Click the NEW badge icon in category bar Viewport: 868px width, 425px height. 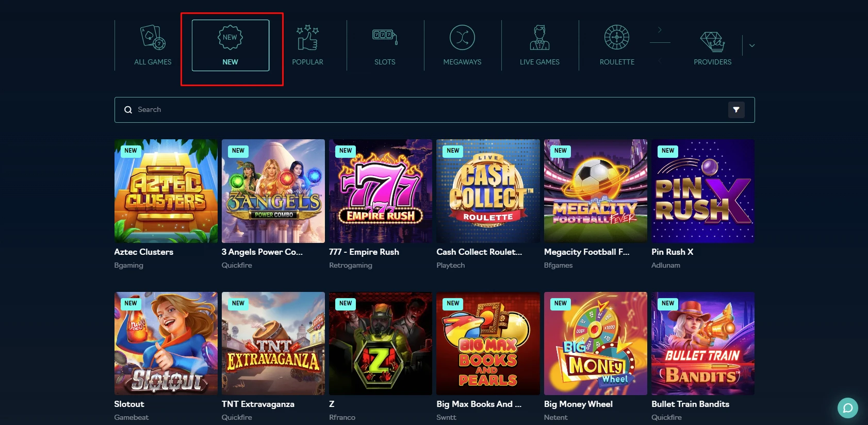[x=230, y=37]
